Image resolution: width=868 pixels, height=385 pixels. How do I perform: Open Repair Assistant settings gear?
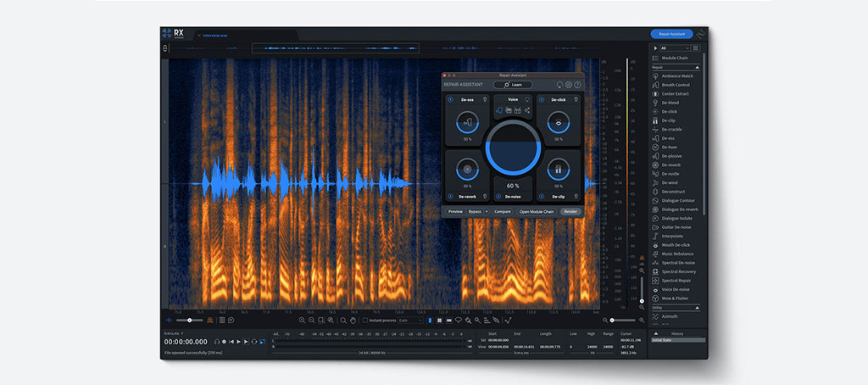[569, 85]
